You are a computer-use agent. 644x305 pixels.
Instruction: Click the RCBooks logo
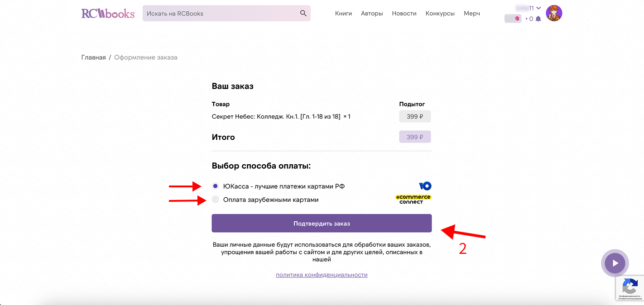point(108,14)
